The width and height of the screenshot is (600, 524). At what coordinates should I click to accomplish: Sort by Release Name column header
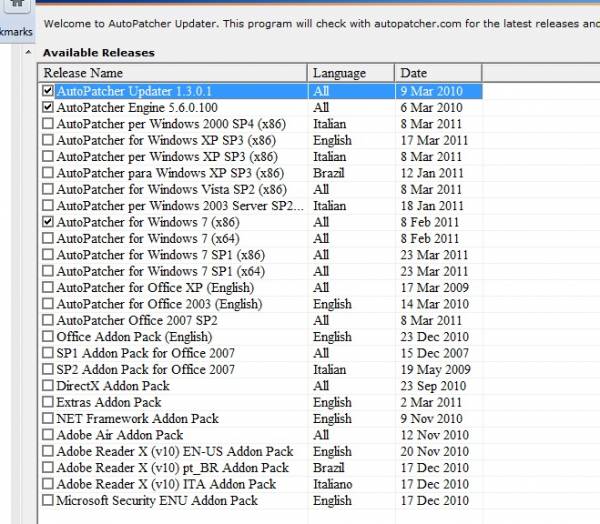point(173,73)
